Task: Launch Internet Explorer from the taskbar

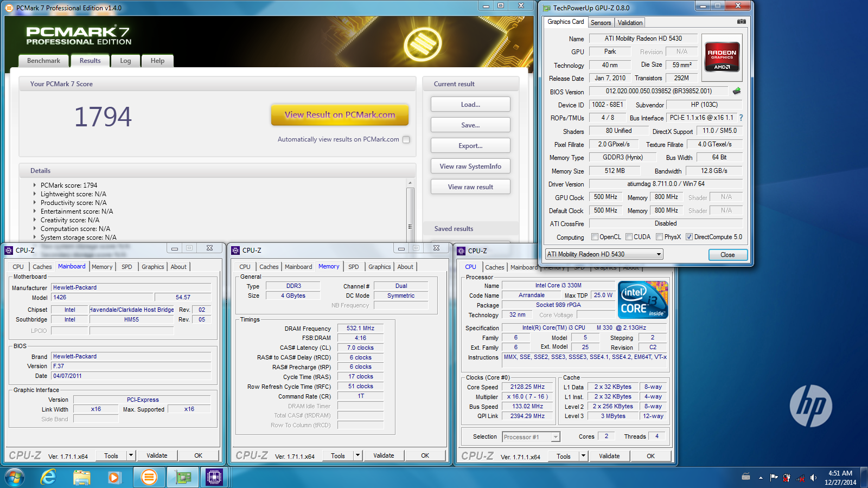Action: click(49, 477)
